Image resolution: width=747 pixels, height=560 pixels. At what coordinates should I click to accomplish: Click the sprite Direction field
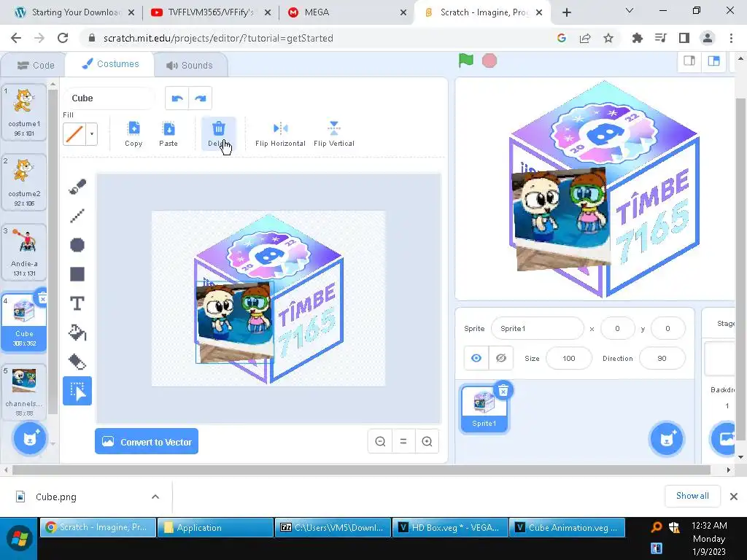click(662, 358)
